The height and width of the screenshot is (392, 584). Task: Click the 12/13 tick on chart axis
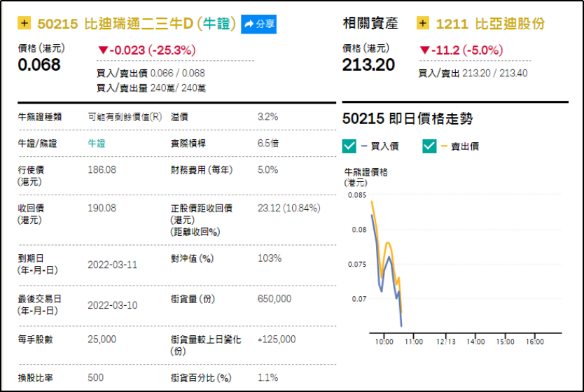pyautogui.click(x=446, y=342)
